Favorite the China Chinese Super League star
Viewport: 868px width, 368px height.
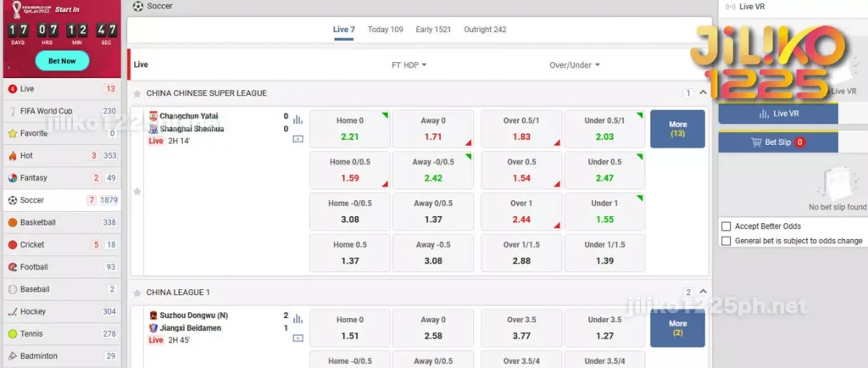(136, 93)
